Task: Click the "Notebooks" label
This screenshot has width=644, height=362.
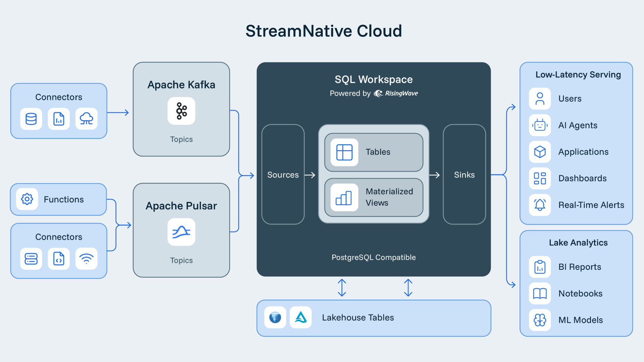Action: 581,294
